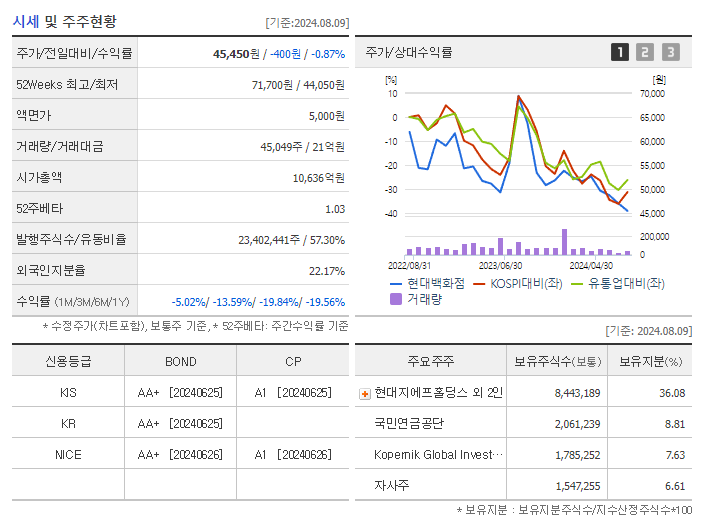Viewport: 702px width, 525px height.
Task: Click the 주가/상대수익률 chart title
Action: point(409,52)
